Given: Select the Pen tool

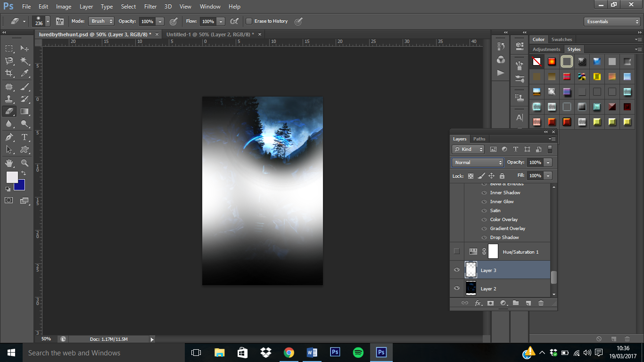Looking at the screenshot, I should pyautogui.click(x=9, y=137).
